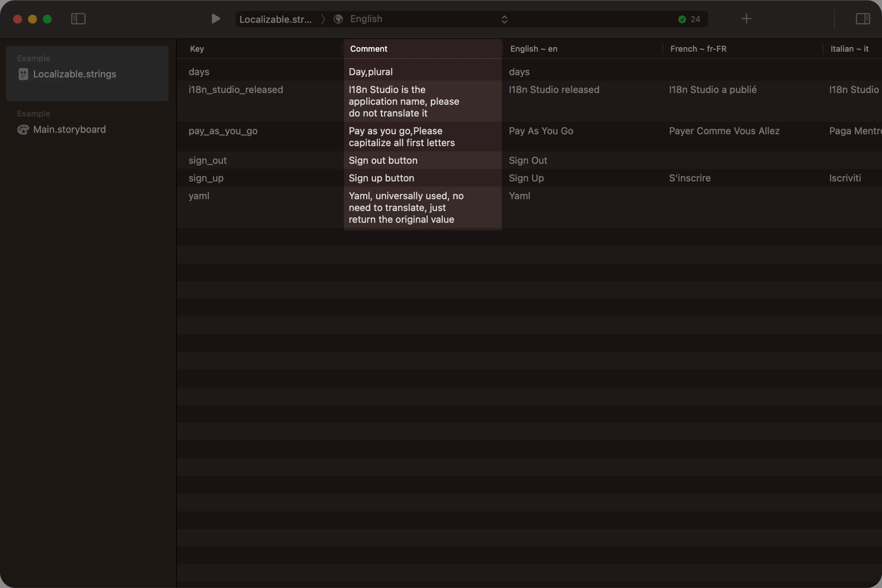The width and height of the screenshot is (882, 588).
Task: Expand the chevron after Localizable.str breadcrumb
Action: 323,19
